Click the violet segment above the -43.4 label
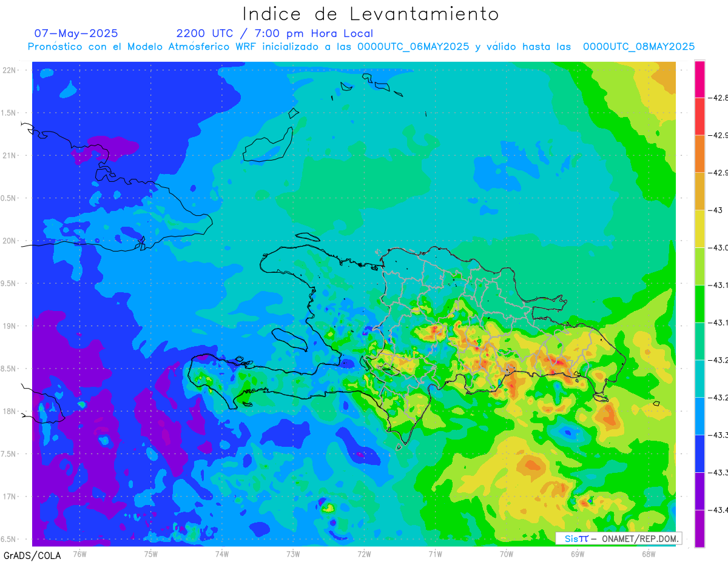The height and width of the screenshot is (562, 728). click(x=699, y=491)
